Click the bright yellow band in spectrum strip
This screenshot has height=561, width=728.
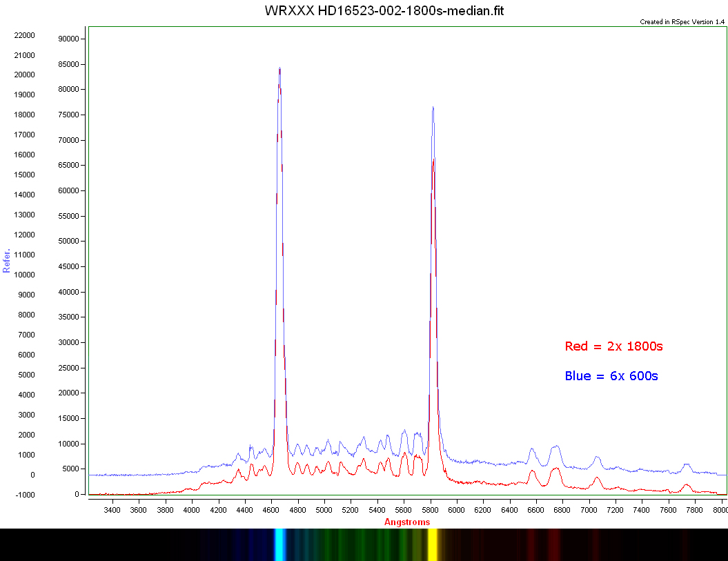433,544
